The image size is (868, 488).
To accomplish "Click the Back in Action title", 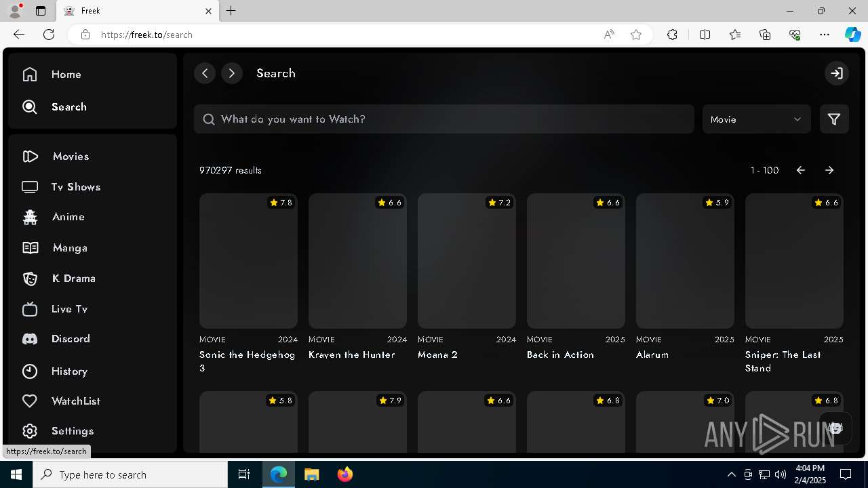I will pyautogui.click(x=560, y=354).
